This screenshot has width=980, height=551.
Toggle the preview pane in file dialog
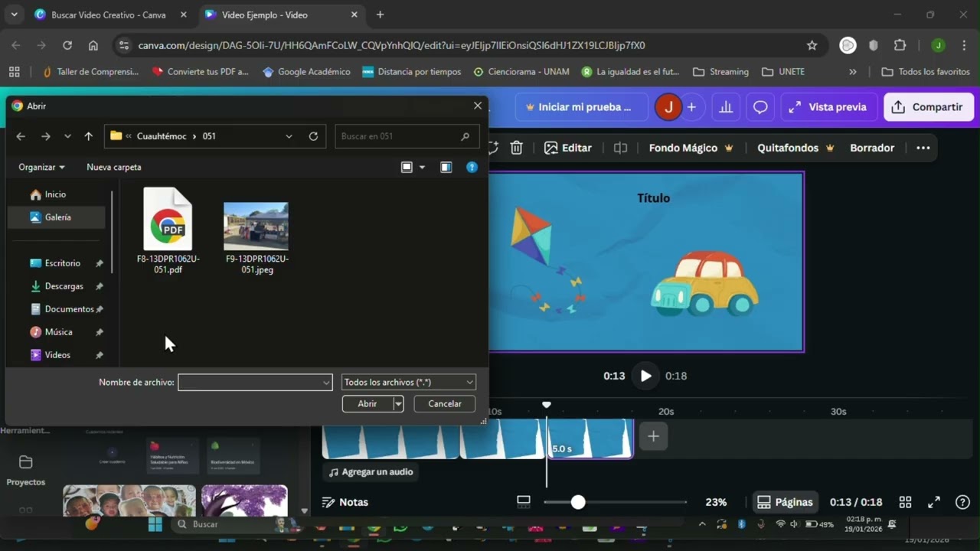tap(446, 167)
